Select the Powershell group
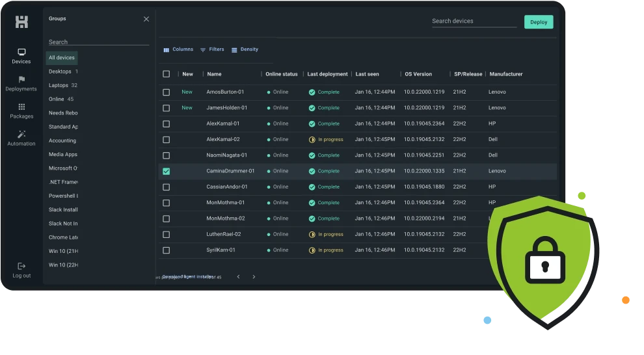 click(x=63, y=196)
